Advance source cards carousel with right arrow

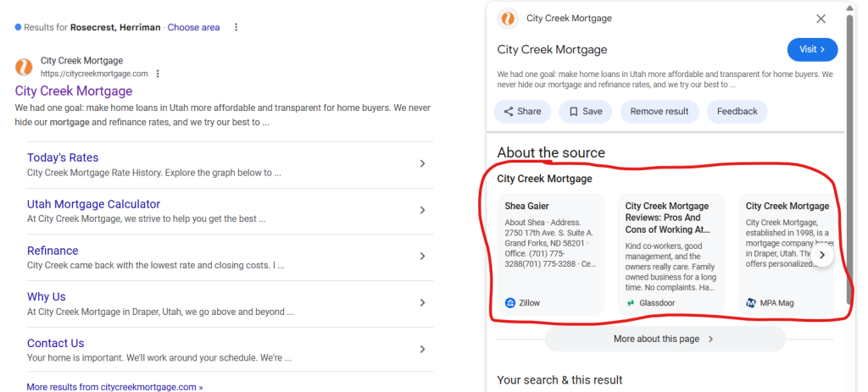point(822,255)
